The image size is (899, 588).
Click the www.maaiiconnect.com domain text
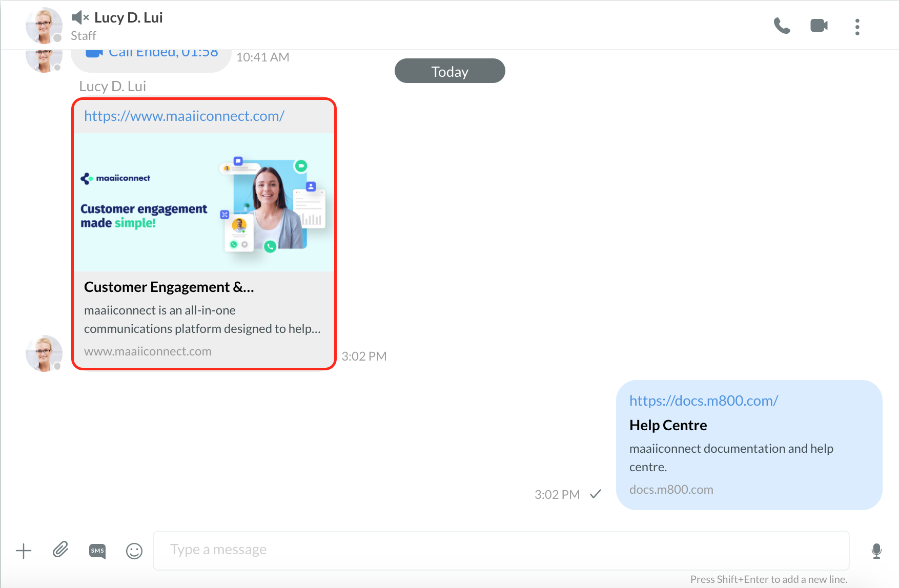[148, 351]
